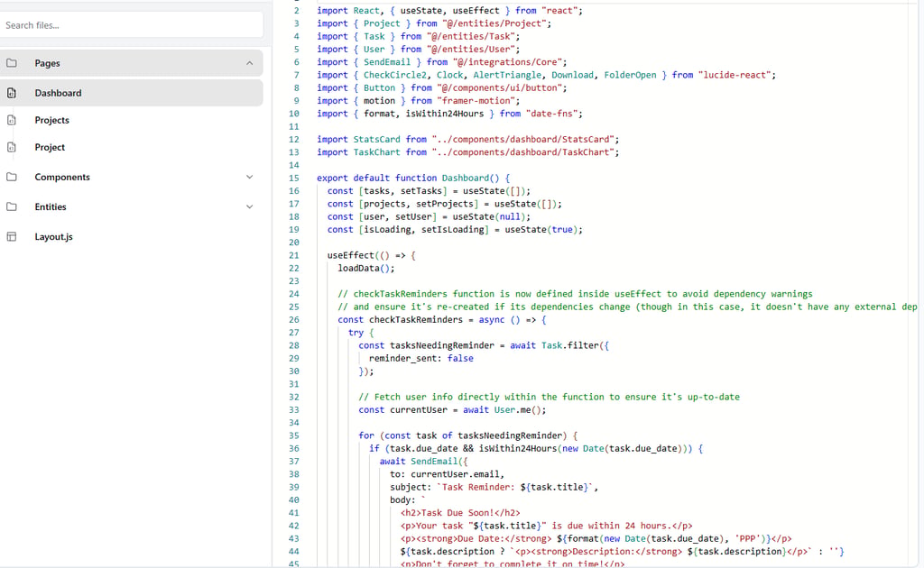Click setUser in the useState line
This screenshot has height=568, width=924.
point(413,216)
